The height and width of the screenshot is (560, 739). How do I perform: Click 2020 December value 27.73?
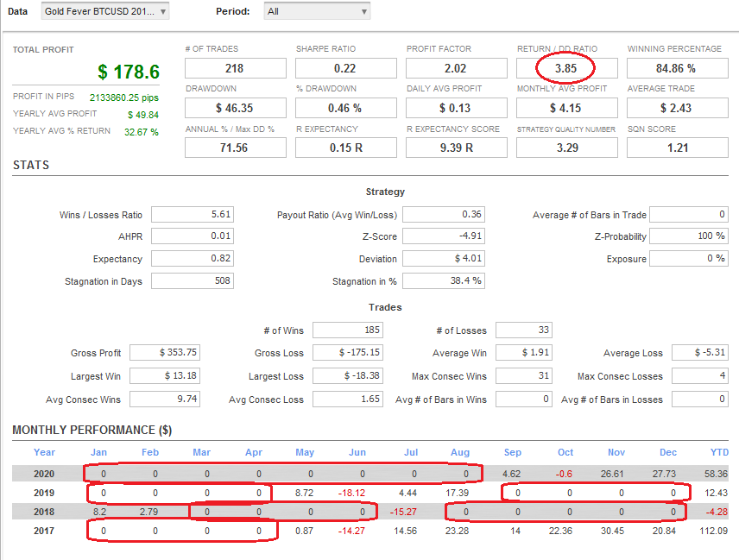pos(664,474)
